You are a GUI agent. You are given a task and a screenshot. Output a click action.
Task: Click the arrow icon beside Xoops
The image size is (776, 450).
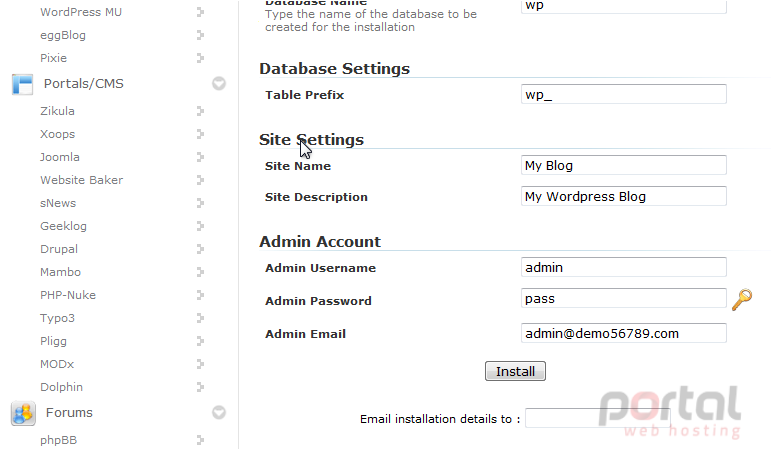point(200,134)
